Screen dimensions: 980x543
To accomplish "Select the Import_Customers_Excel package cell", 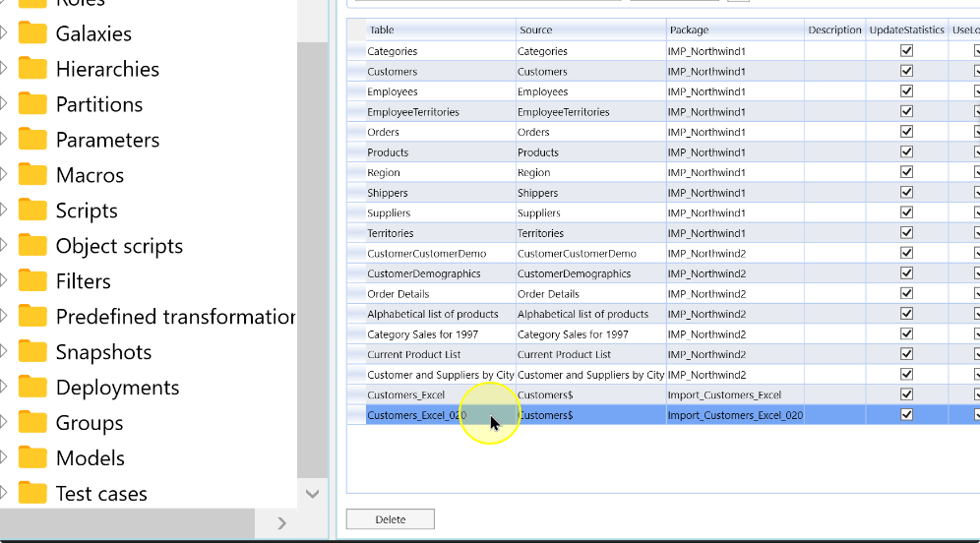I will pos(735,394).
